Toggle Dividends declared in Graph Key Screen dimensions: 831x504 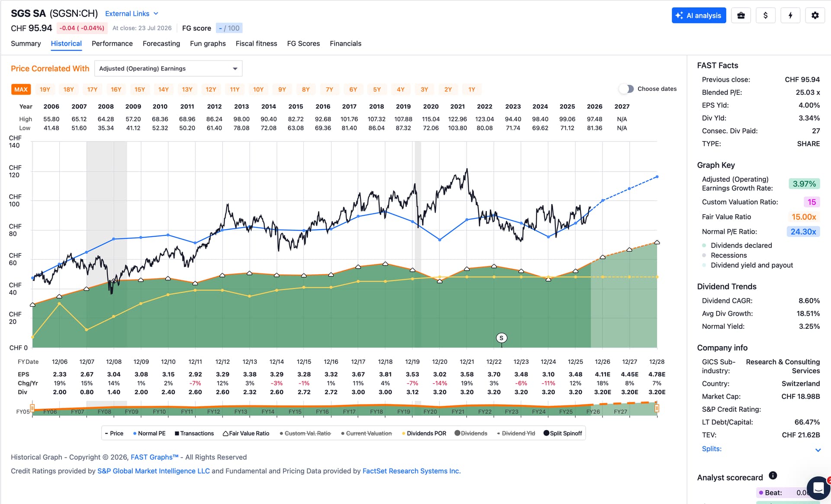tap(737, 245)
